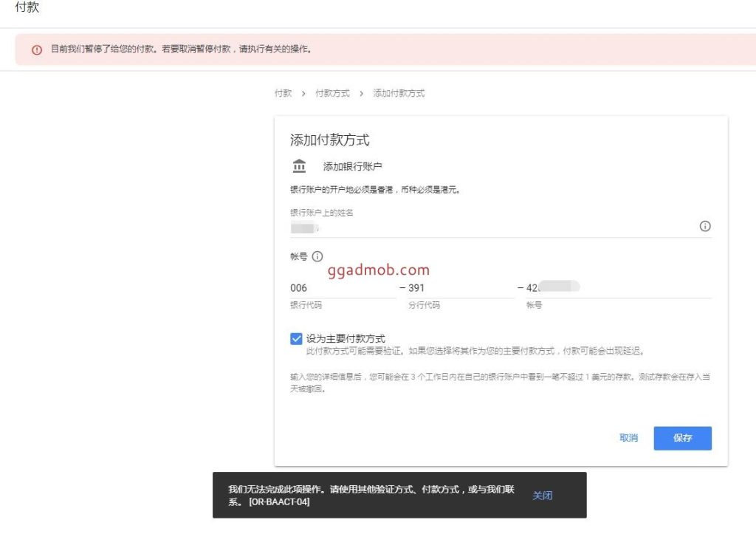Screen dimensions: 756x534
Task: Go to 付款 in the breadcrumb
Action: point(283,94)
